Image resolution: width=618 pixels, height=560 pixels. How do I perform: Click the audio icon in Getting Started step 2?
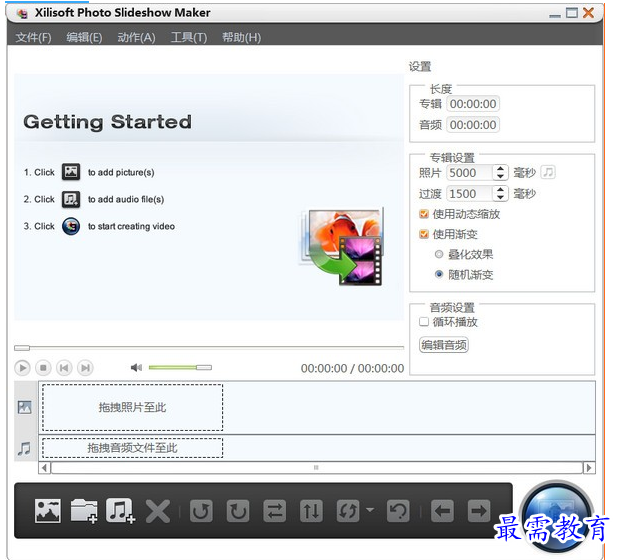pyautogui.click(x=71, y=199)
